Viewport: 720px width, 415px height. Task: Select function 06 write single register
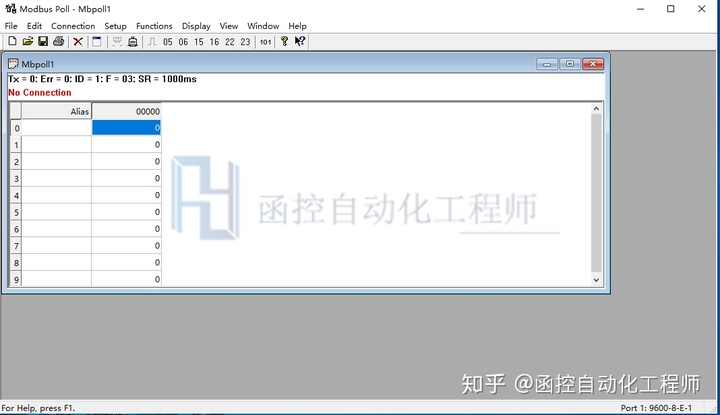tap(183, 42)
